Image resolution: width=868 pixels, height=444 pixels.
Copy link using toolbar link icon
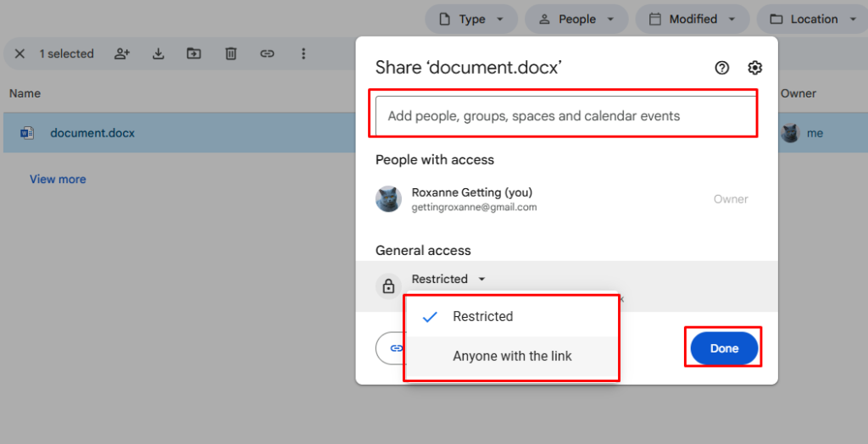[x=267, y=53]
